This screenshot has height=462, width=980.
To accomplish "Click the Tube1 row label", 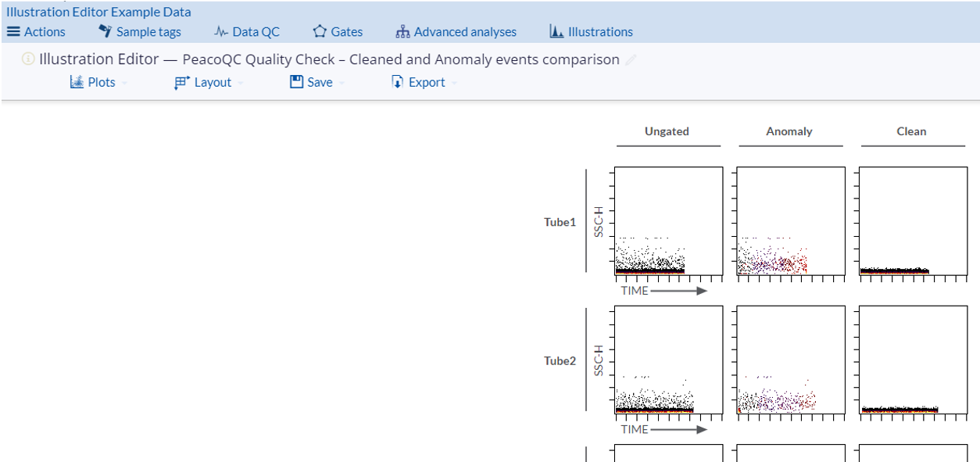I will point(560,222).
